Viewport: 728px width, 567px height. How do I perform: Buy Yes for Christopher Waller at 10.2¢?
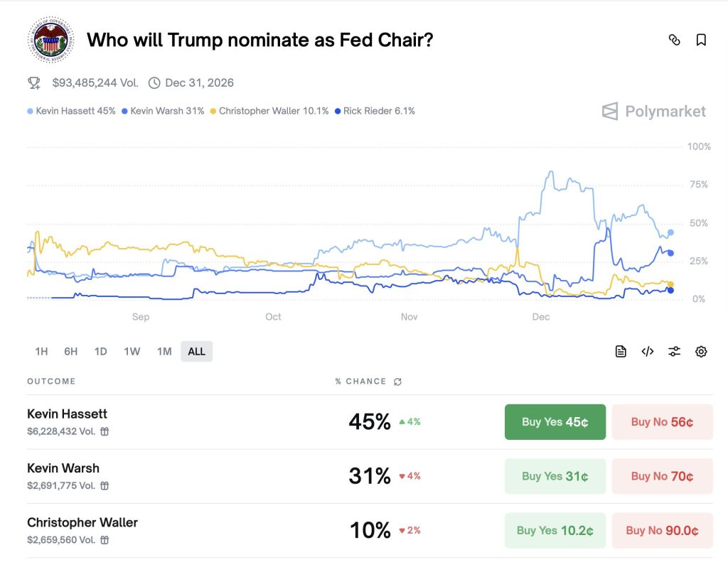pyautogui.click(x=555, y=530)
